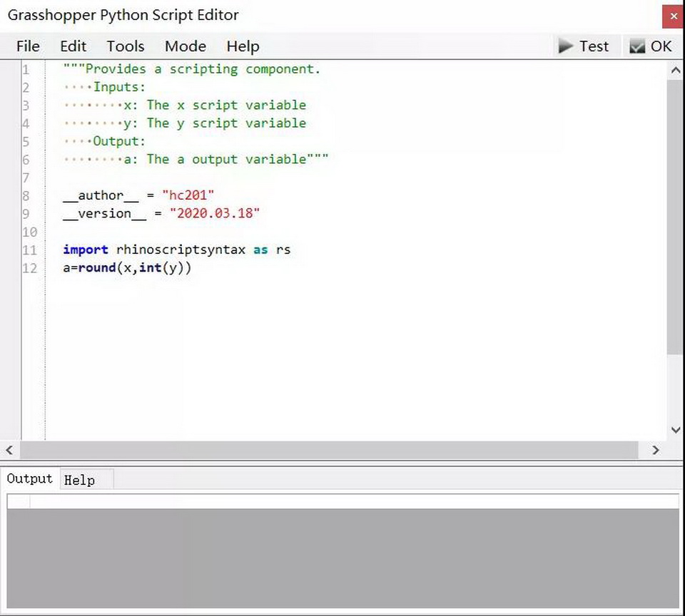Screen dimensions: 685x616
Task: Open the File menu
Action: tap(28, 46)
